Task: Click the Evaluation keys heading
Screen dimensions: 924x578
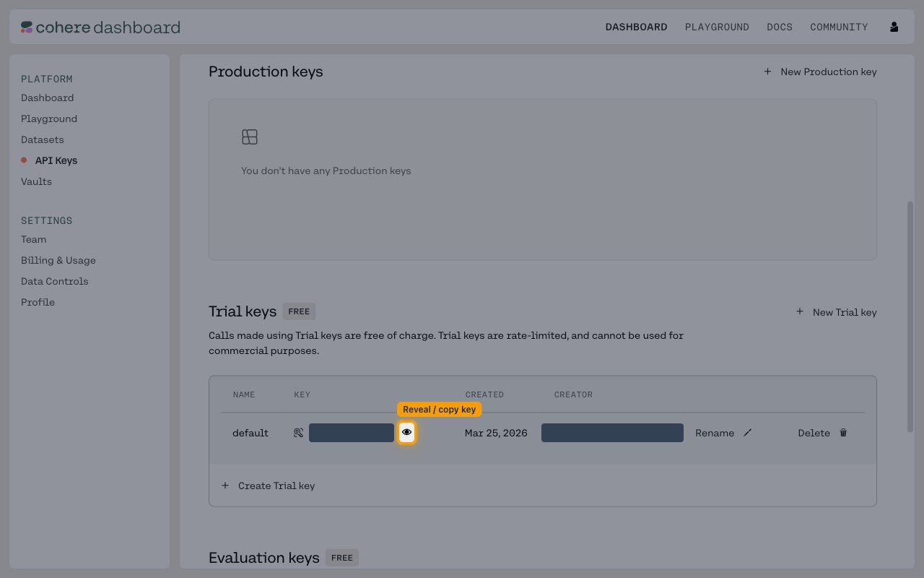Action: [x=264, y=558]
